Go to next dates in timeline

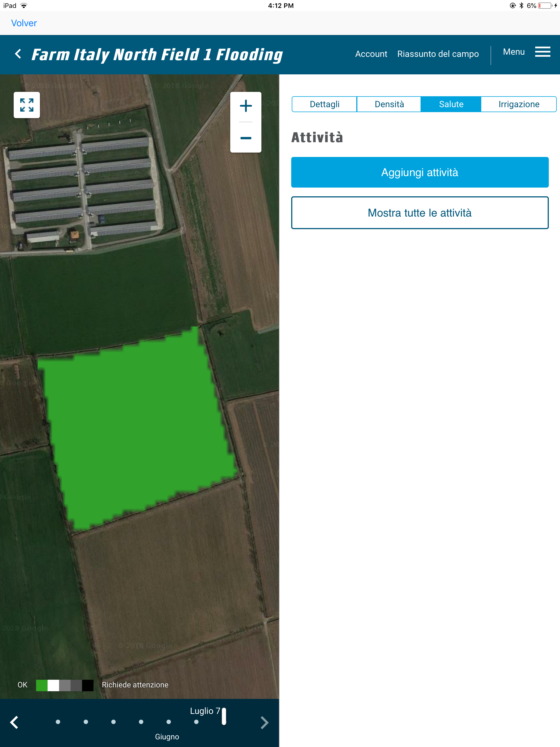click(264, 722)
